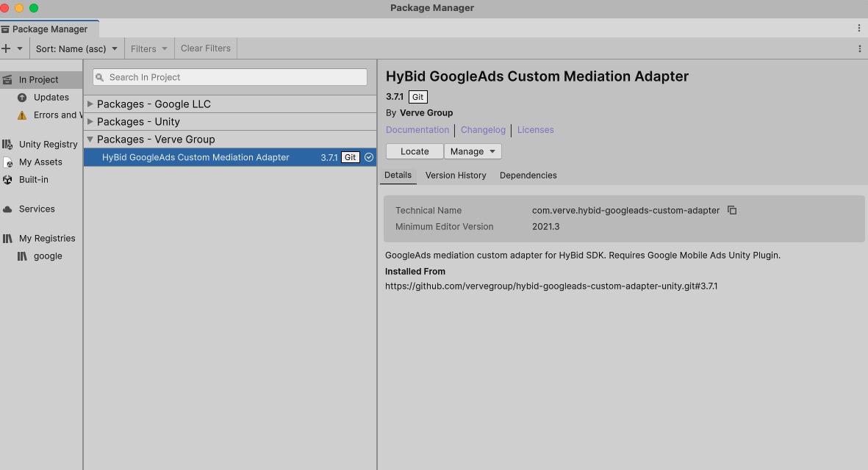Open the Filters dropdown
Viewport: 868px width, 470px height.
(149, 48)
